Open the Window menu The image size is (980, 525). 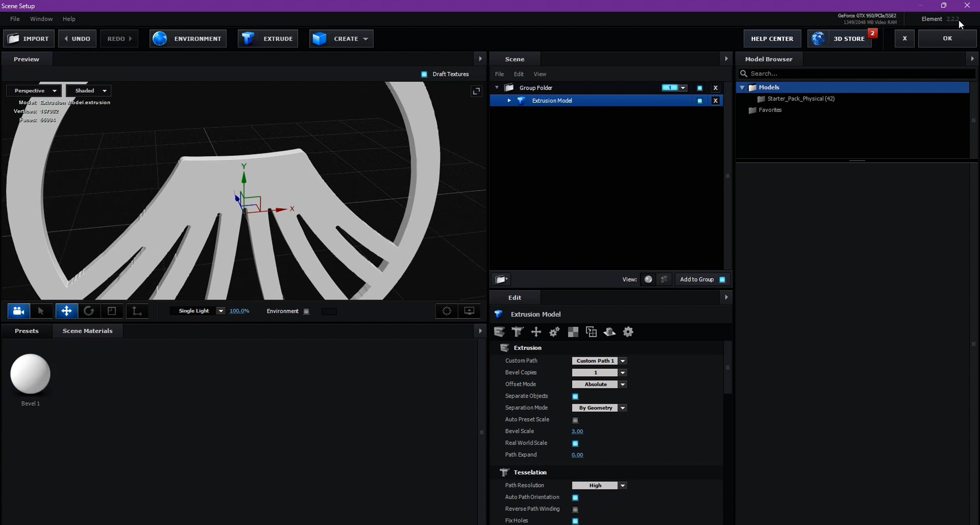41,19
